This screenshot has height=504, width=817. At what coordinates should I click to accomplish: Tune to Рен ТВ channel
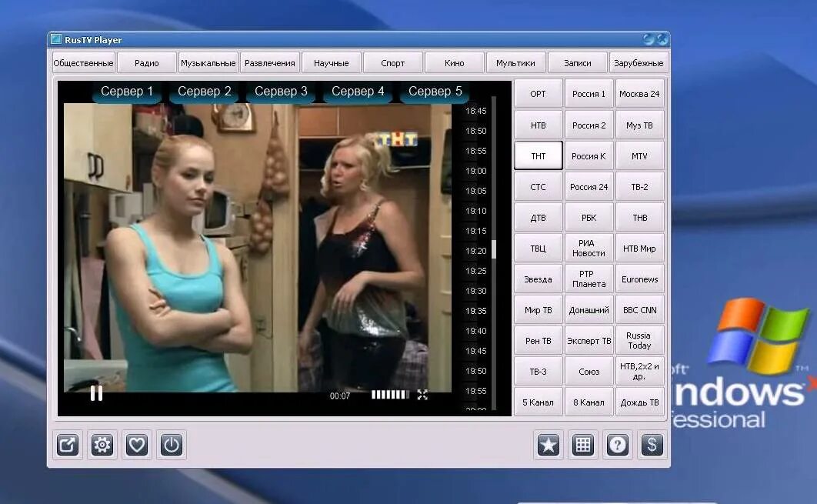pyautogui.click(x=539, y=340)
